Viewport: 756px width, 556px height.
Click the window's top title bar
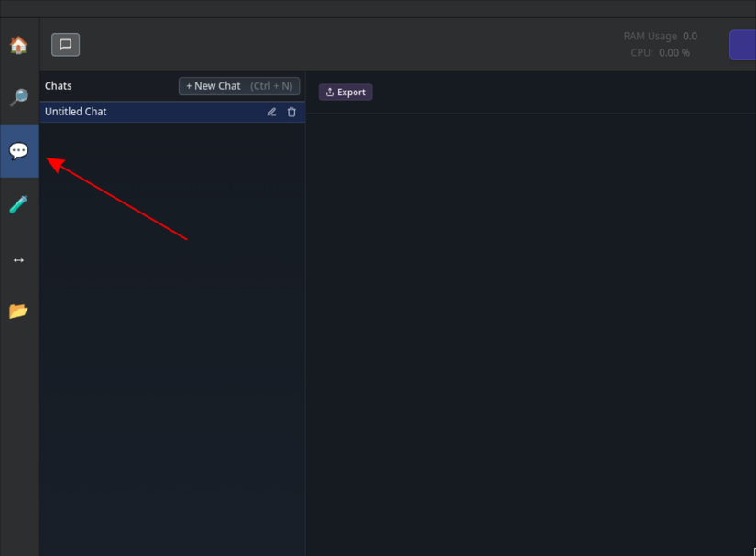click(378, 8)
